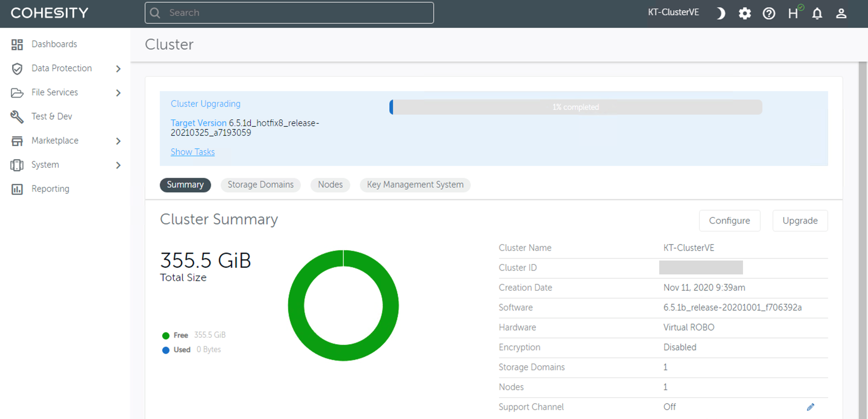Open user account profile icon
The height and width of the screenshot is (419, 868).
tap(841, 13)
